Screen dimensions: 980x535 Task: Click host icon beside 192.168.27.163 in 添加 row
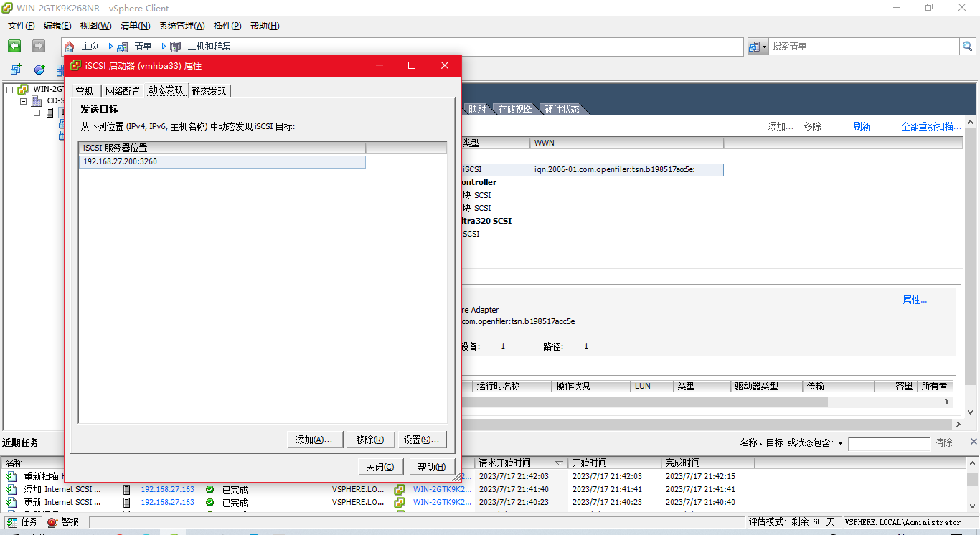[x=127, y=489]
